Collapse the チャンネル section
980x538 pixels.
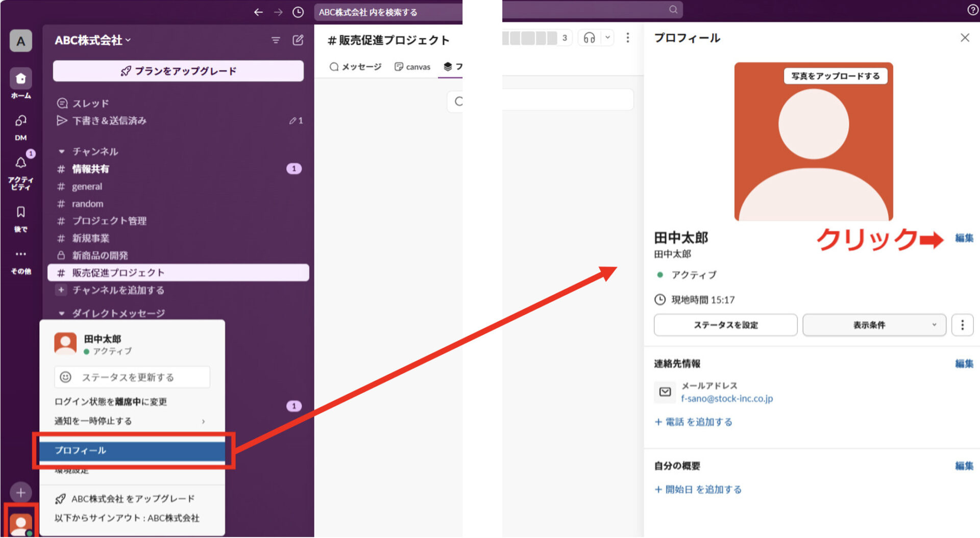(61, 151)
